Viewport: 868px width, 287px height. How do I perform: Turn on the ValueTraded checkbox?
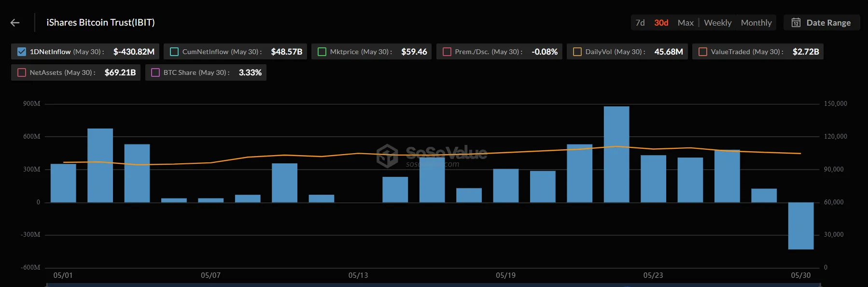pyautogui.click(x=703, y=52)
